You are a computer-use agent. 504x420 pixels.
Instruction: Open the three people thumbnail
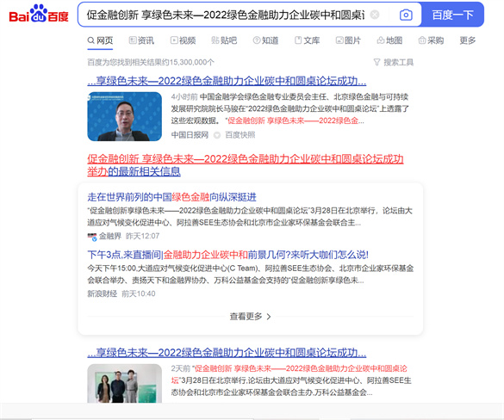tap(124, 383)
